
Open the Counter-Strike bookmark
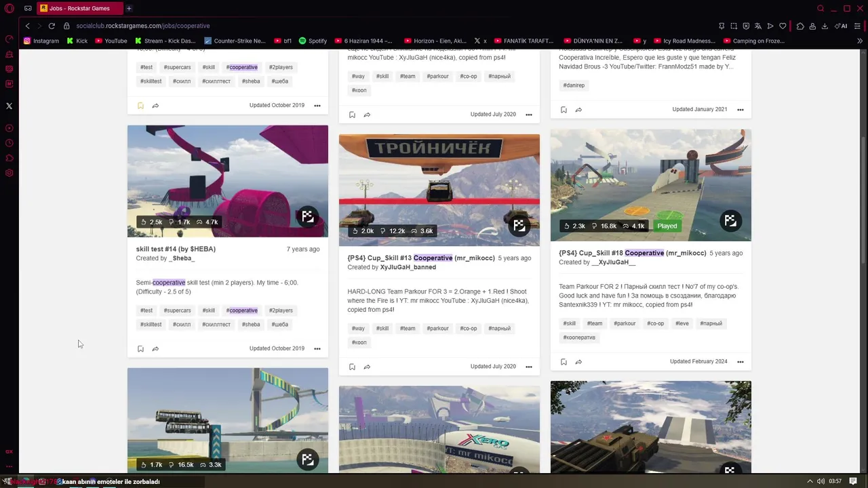(x=235, y=41)
